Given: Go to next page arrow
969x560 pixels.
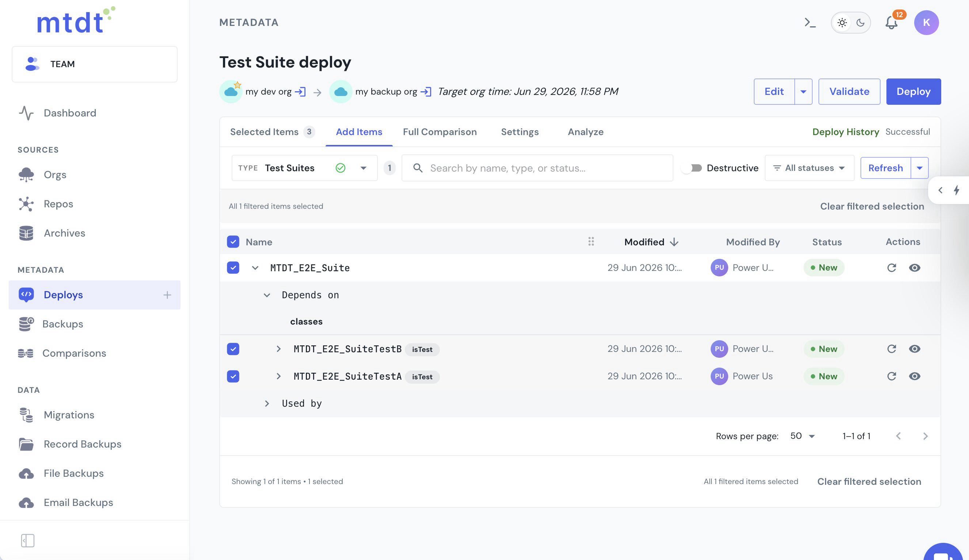Looking at the screenshot, I should [x=925, y=436].
